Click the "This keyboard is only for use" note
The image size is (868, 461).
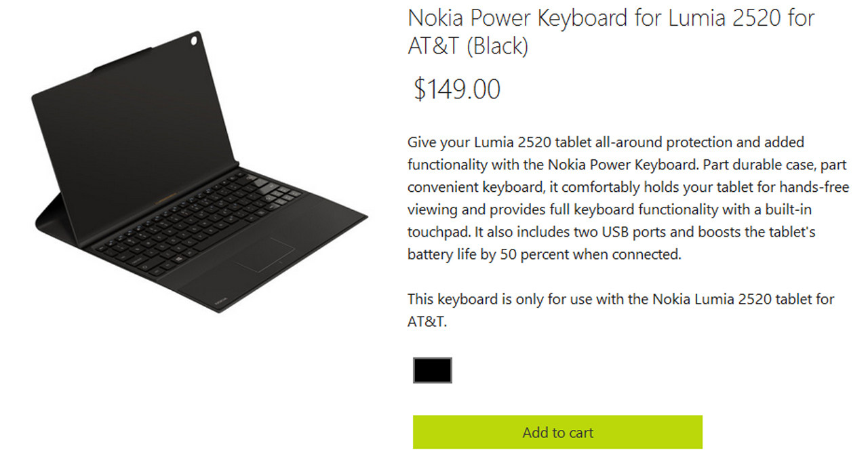(500, 299)
